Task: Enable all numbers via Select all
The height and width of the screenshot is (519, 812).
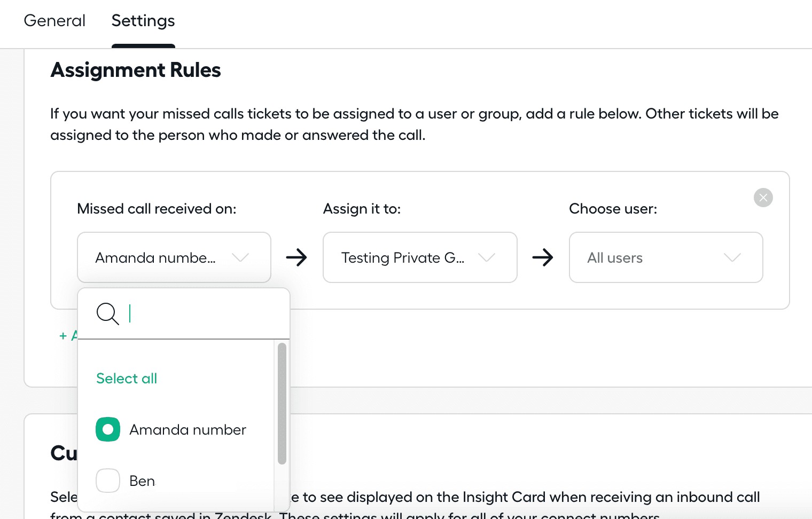Action: point(126,378)
